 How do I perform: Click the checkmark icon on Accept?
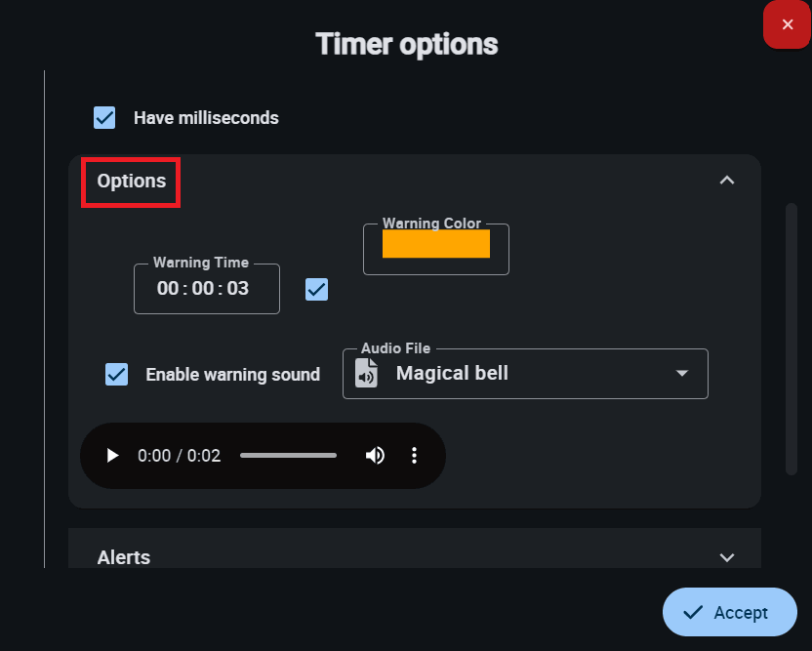(693, 612)
